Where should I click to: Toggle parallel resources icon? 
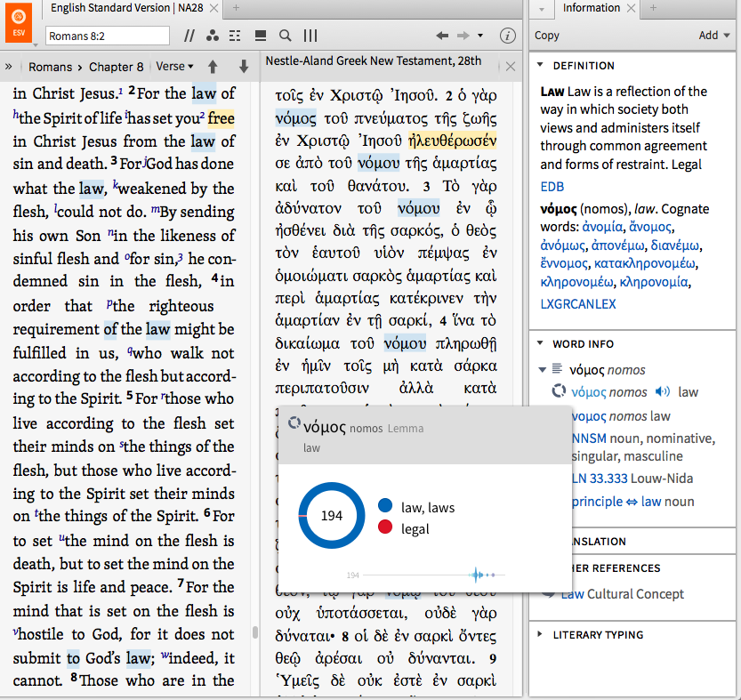pyautogui.click(x=189, y=36)
